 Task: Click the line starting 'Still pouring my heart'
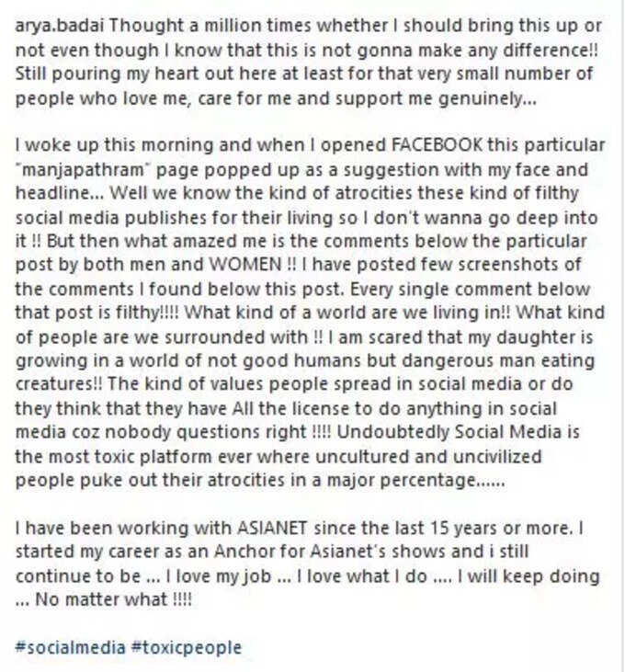pos(304,74)
